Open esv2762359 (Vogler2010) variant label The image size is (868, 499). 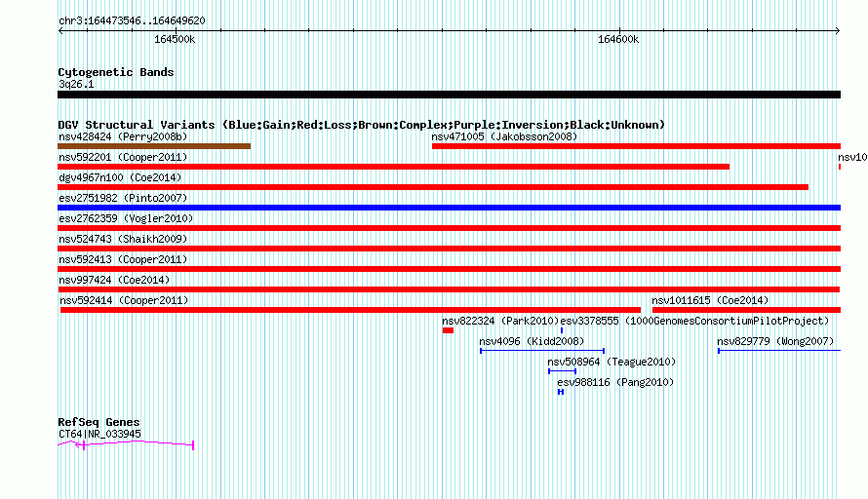pos(126,218)
